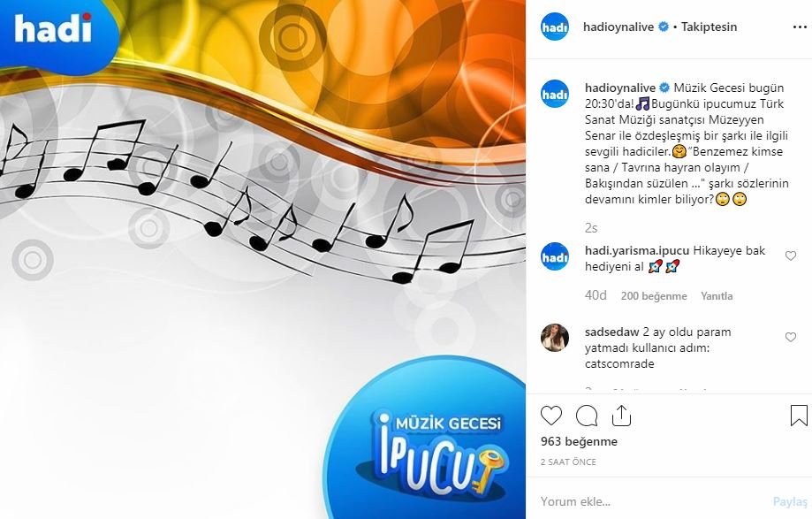Click the 2 SAAT ÖNCE timestamp
812x519 pixels.
click(x=568, y=462)
